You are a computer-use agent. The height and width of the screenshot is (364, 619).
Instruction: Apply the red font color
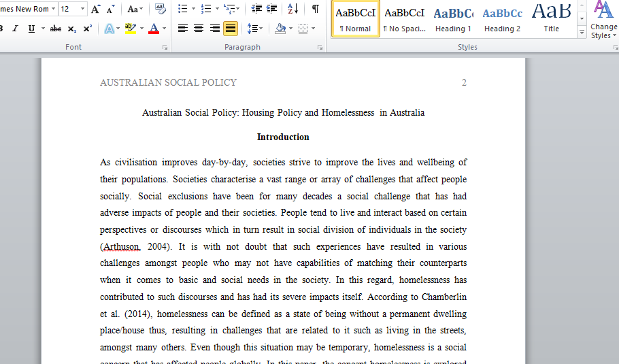click(x=154, y=29)
